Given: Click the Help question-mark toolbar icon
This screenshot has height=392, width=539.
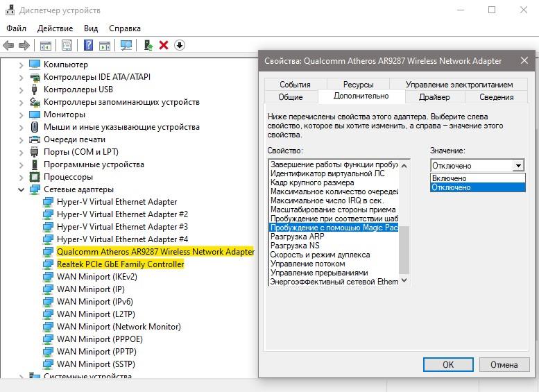Looking at the screenshot, I should [88, 45].
